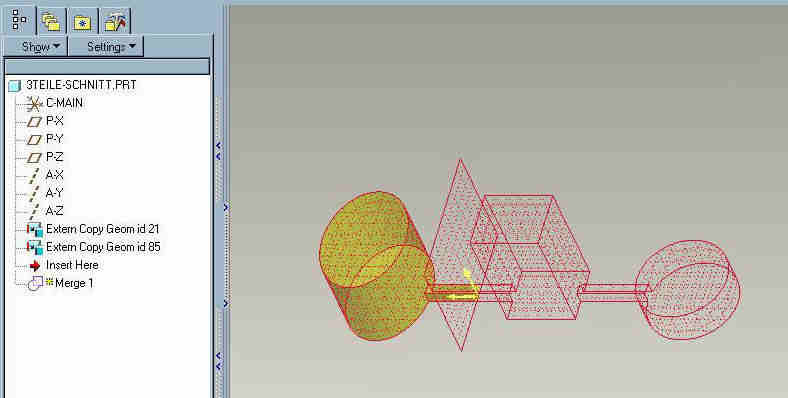788x398 pixels.
Task: Select the P-Z datum plane
Action: pos(54,157)
